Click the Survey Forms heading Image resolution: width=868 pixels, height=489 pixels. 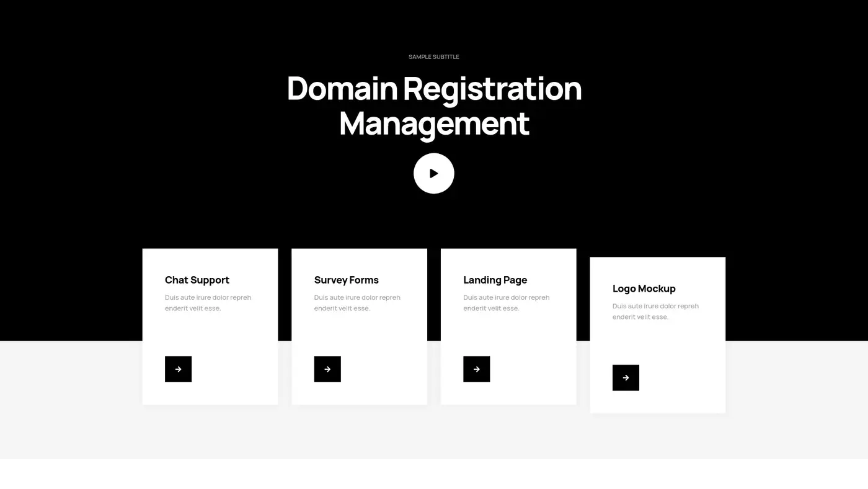[346, 280]
